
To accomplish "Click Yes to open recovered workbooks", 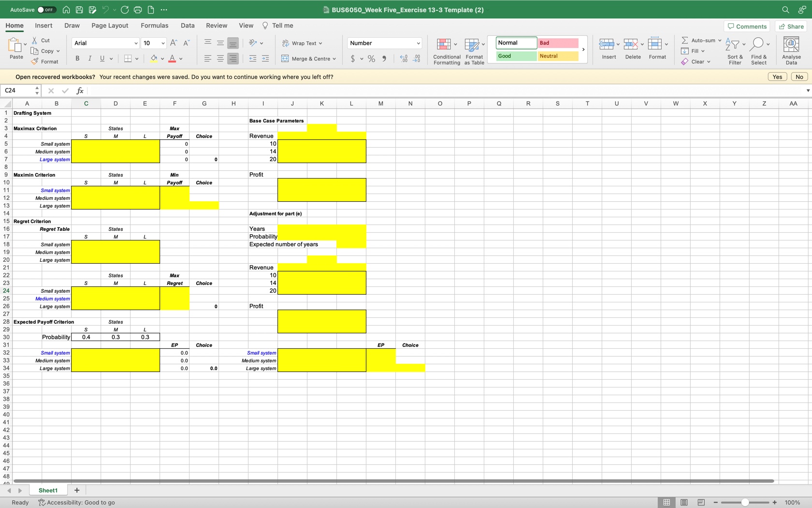I will click(x=777, y=77).
